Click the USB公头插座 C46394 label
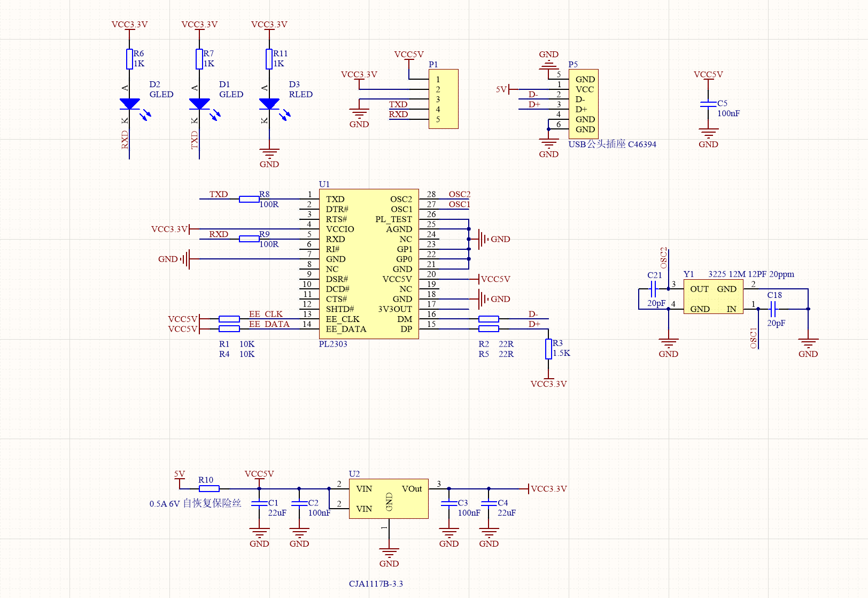This screenshot has width=868, height=598. (x=612, y=144)
